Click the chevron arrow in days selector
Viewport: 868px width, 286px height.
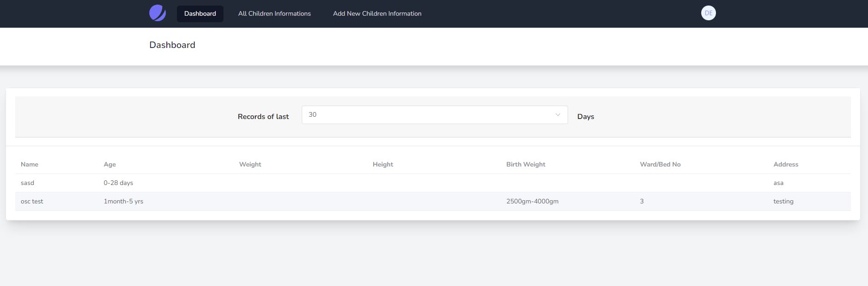coord(557,115)
